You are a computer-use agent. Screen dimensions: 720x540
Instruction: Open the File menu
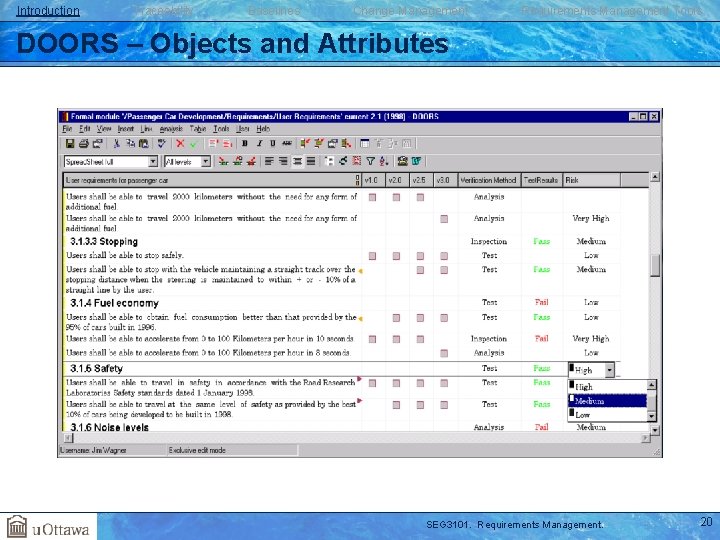coord(67,129)
